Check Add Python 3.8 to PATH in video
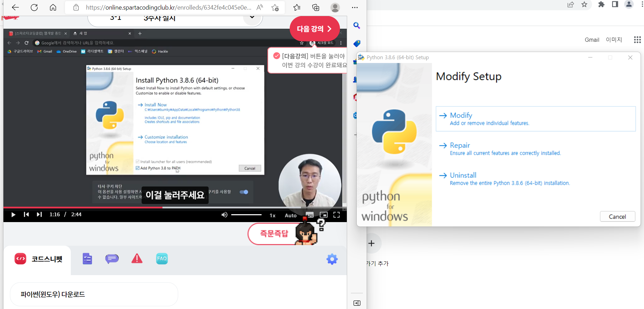Viewport: 644px width, 309px height. click(x=137, y=168)
